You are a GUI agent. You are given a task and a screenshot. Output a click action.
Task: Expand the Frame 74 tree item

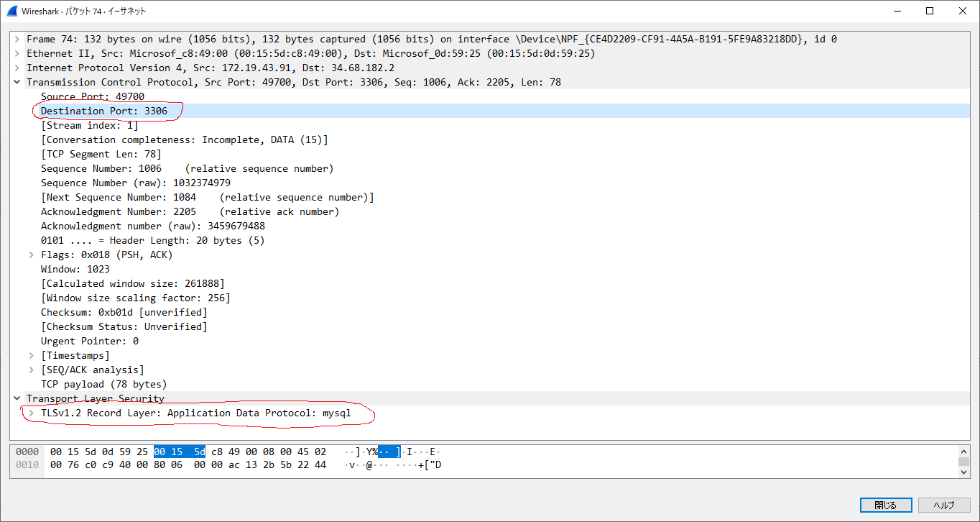pyautogui.click(x=17, y=39)
